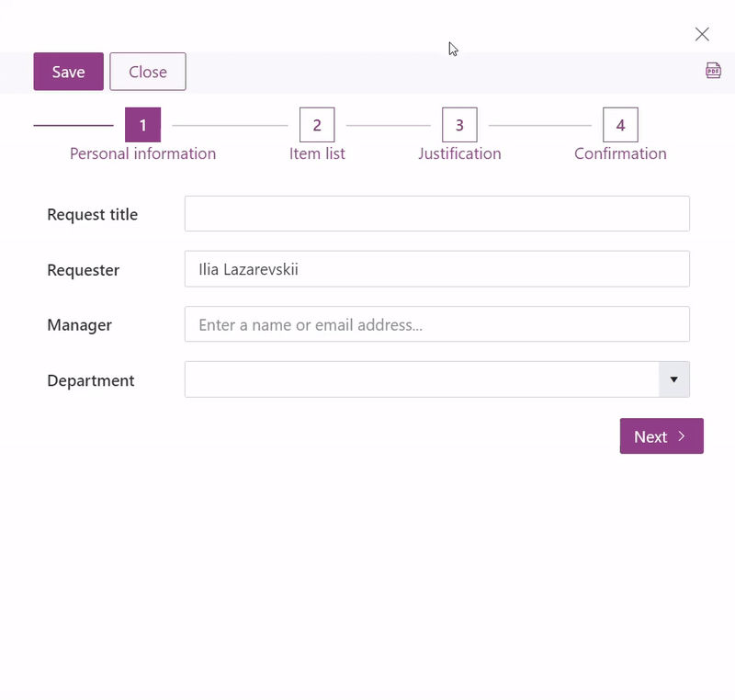This screenshot has width=735, height=700.
Task: Proceed with the Next button
Action: click(x=661, y=436)
